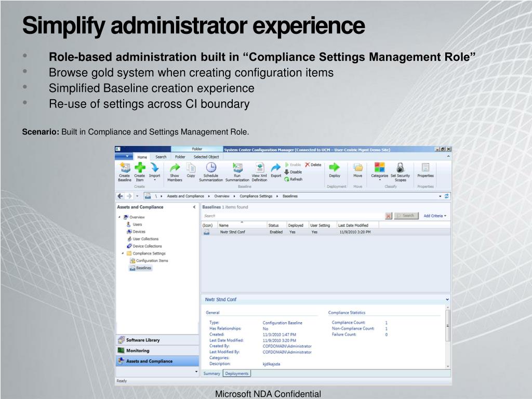This screenshot has width=532, height=399.
Task: Collapse the Nwtr Stnd Conf details pane
Action: 447,300
